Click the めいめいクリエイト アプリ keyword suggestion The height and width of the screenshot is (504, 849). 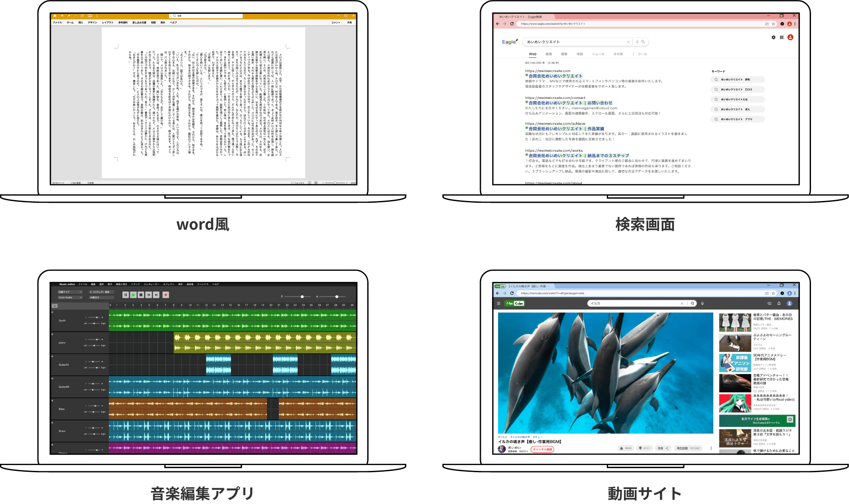[737, 119]
